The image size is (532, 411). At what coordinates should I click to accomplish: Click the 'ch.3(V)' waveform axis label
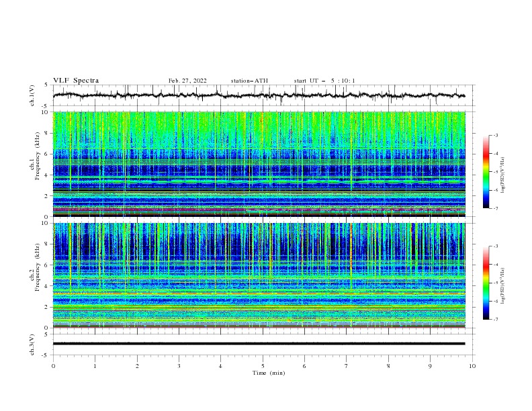(32, 345)
